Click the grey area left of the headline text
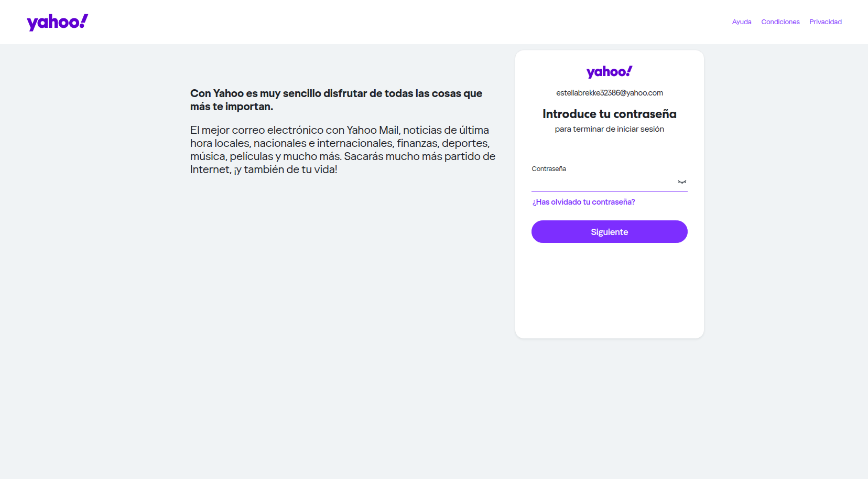 point(94,100)
